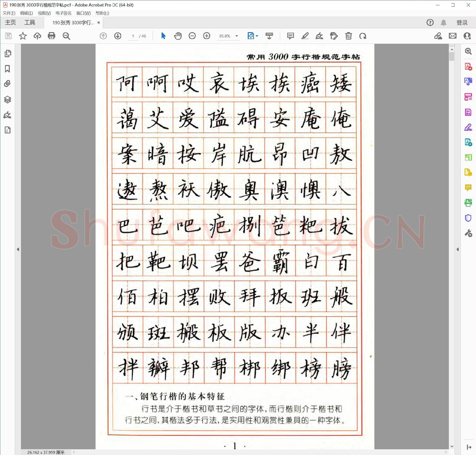Click inside the page number field
The image size is (476, 455).
click(133, 36)
